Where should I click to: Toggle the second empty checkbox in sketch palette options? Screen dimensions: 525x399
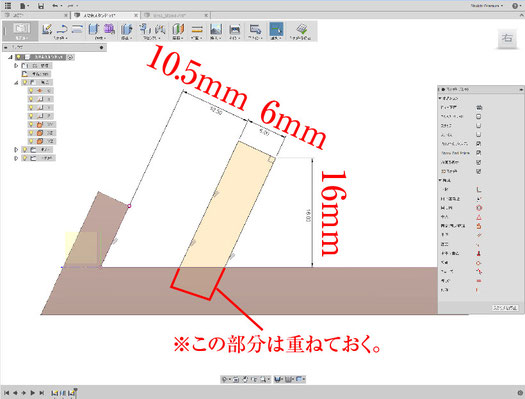pos(479,126)
